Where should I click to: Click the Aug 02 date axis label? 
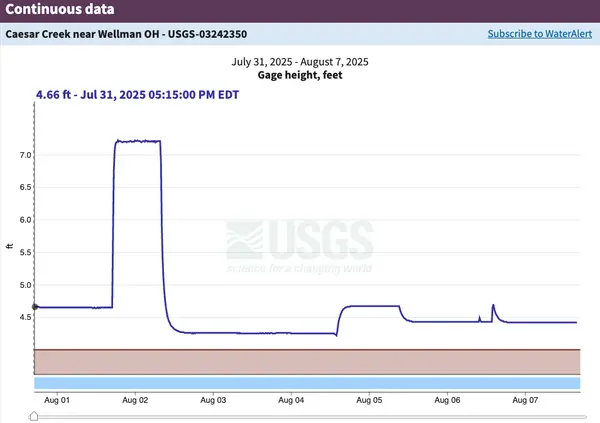point(135,400)
